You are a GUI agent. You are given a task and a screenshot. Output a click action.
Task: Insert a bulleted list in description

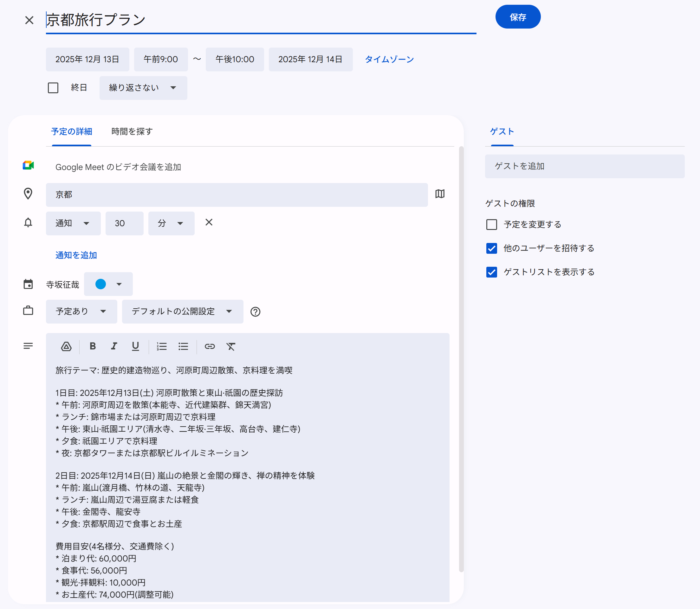point(183,346)
